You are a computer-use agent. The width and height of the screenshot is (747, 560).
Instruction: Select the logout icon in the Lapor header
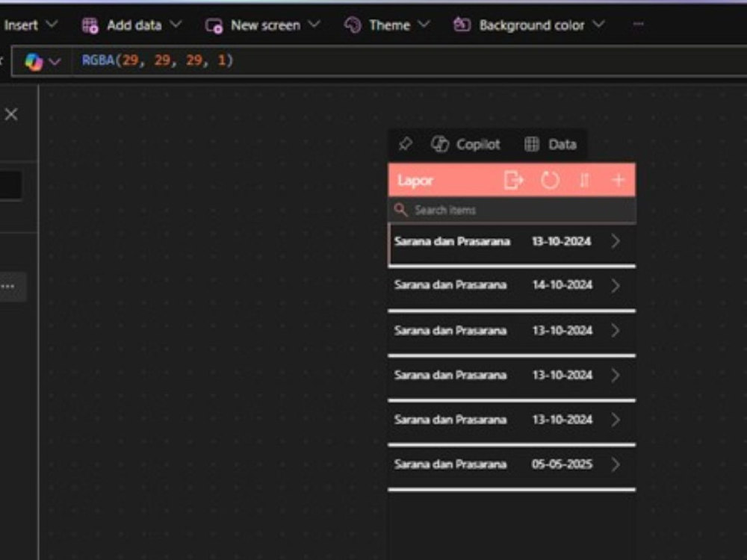[514, 180]
